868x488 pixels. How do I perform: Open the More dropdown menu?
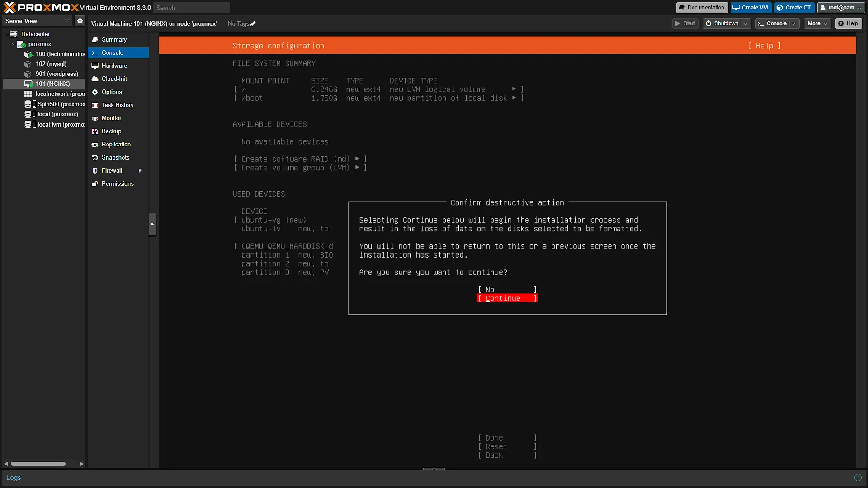pyautogui.click(x=817, y=23)
